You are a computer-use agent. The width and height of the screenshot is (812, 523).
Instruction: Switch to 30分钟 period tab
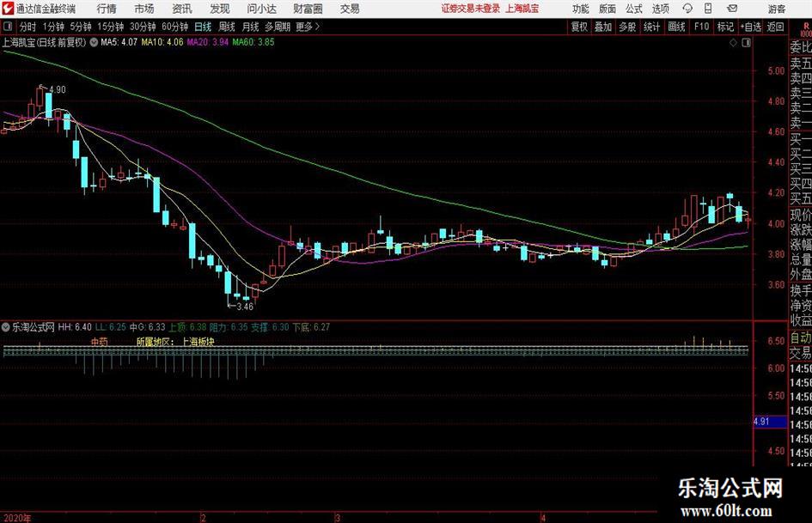pos(143,27)
